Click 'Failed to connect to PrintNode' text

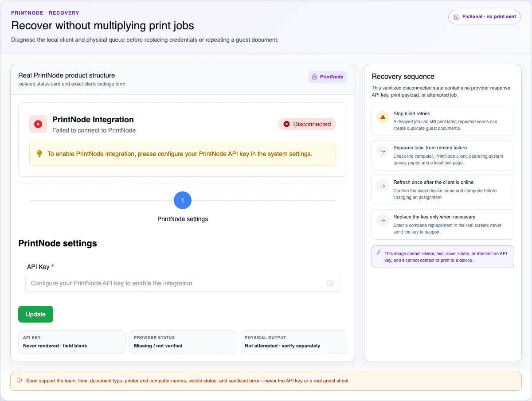point(94,130)
